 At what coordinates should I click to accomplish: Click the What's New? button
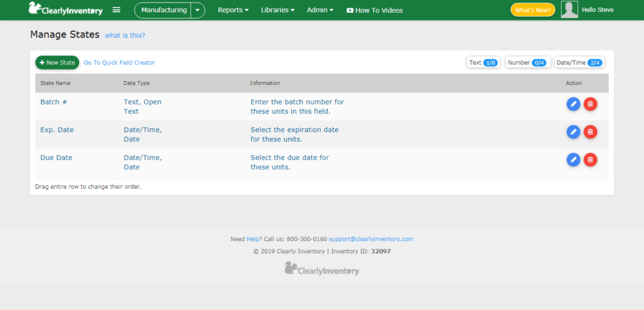(x=533, y=10)
